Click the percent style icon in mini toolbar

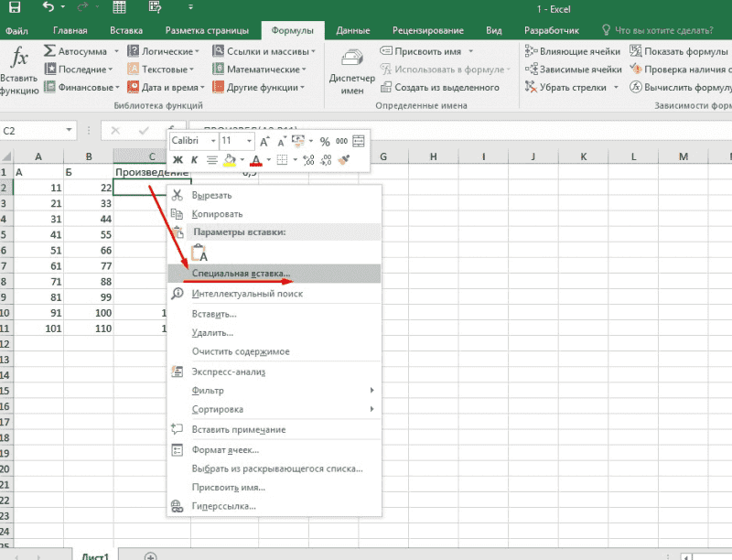click(324, 141)
